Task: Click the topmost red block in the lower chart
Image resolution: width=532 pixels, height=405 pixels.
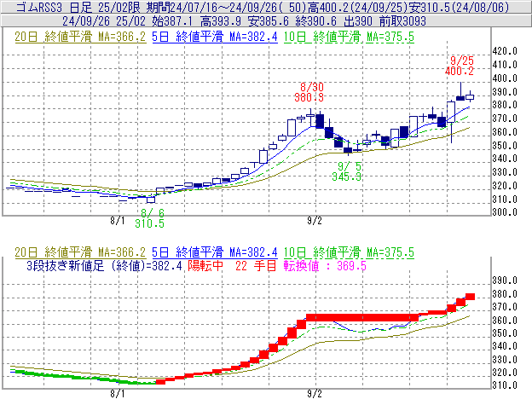Action: point(470,297)
